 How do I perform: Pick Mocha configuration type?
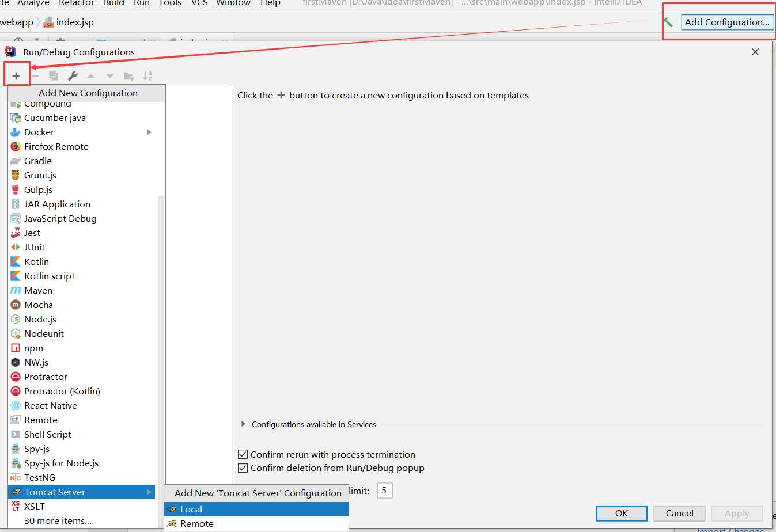pos(81,305)
